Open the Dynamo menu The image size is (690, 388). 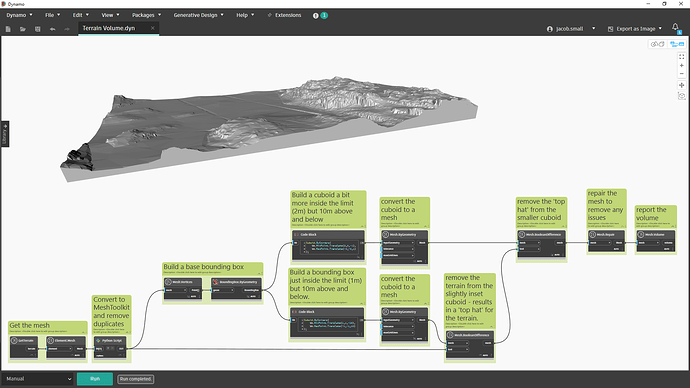point(19,15)
